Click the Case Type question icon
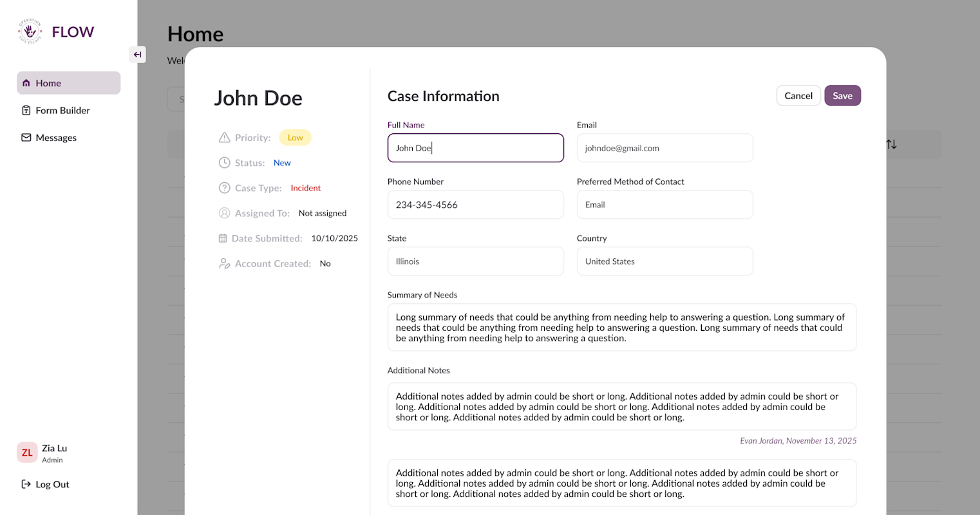 pos(224,188)
